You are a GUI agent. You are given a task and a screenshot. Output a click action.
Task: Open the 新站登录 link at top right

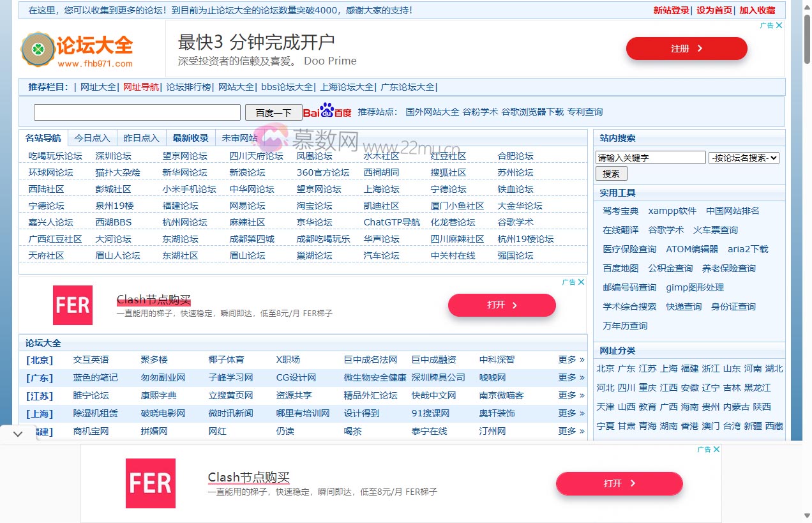(x=671, y=10)
